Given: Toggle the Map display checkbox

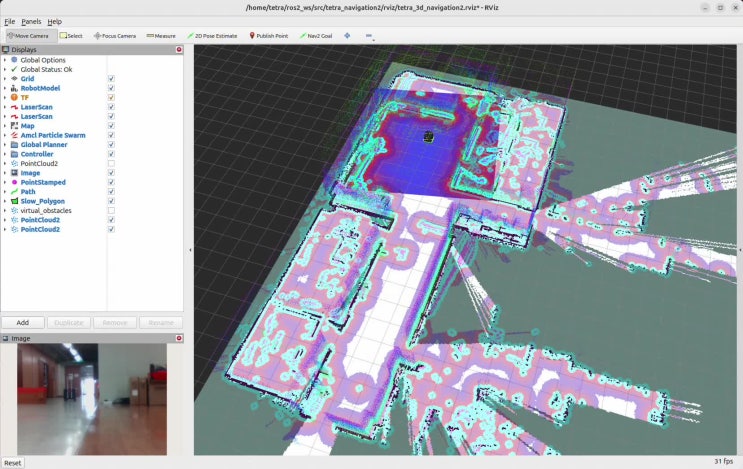Looking at the screenshot, I should tap(111, 126).
